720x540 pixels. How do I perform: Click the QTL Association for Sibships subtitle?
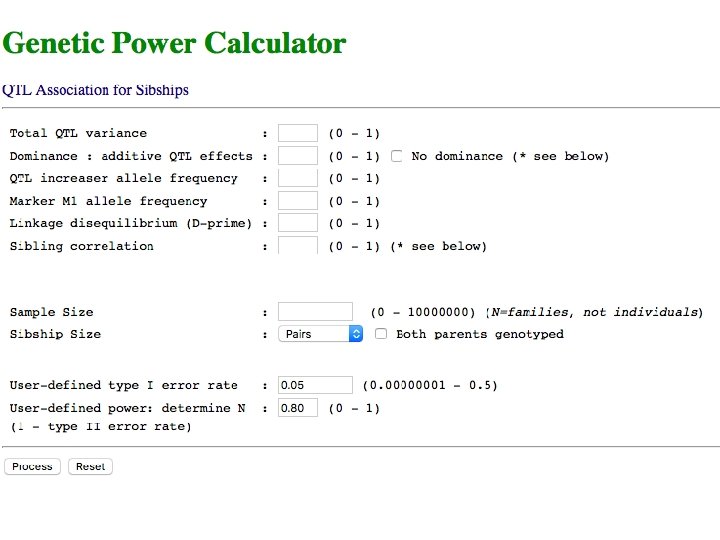pos(96,90)
